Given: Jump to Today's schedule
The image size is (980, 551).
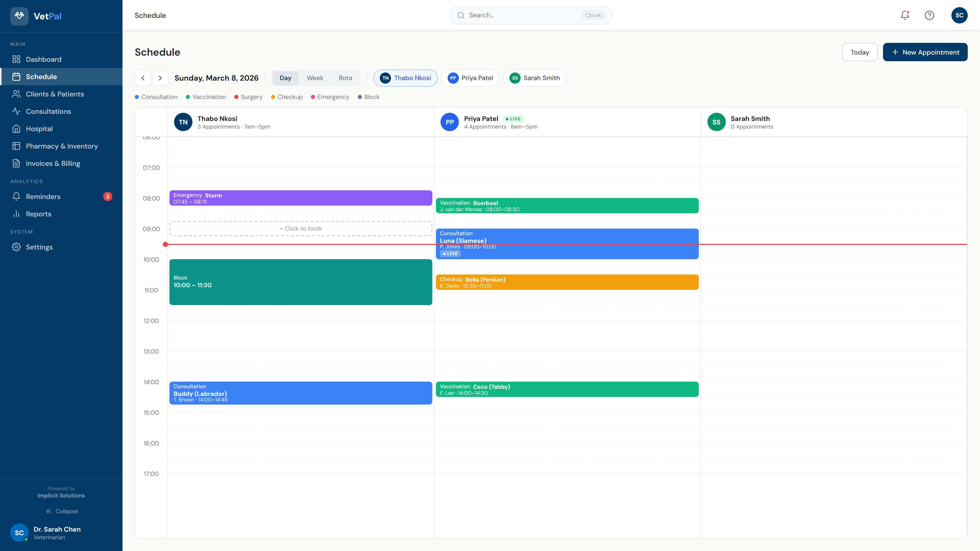Looking at the screenshot, I should 860,52.
